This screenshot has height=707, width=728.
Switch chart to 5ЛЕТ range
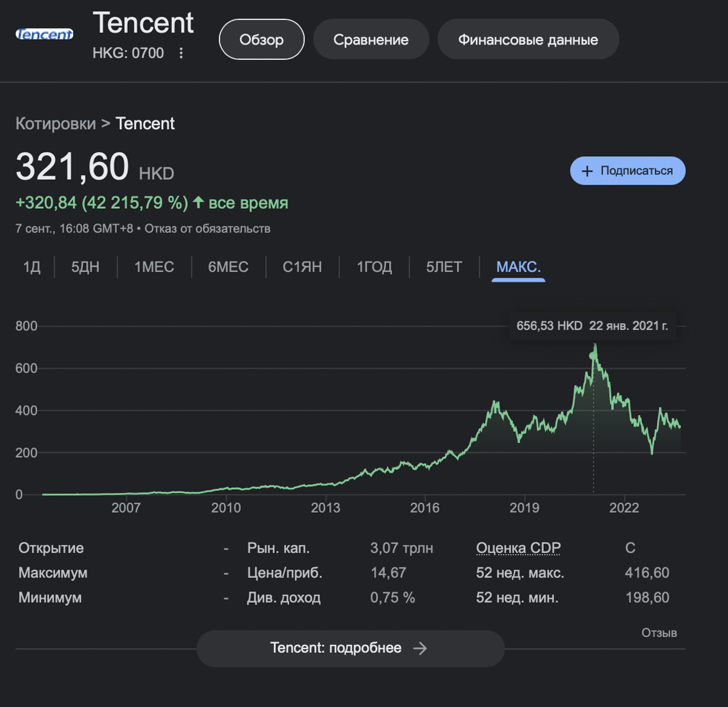(x=444, y=267)
